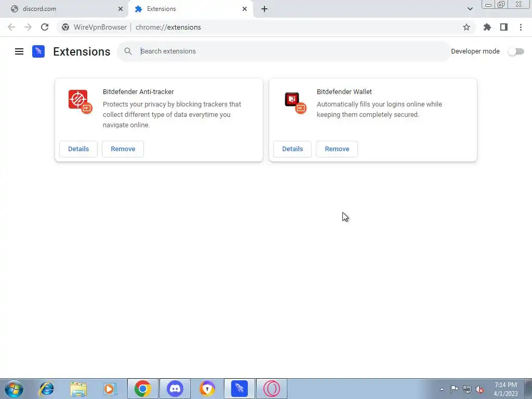The width and height of the screenshot is (532, 399).
Task: Click the 'Automatically fills your logins' description
Action: (379, 109)
